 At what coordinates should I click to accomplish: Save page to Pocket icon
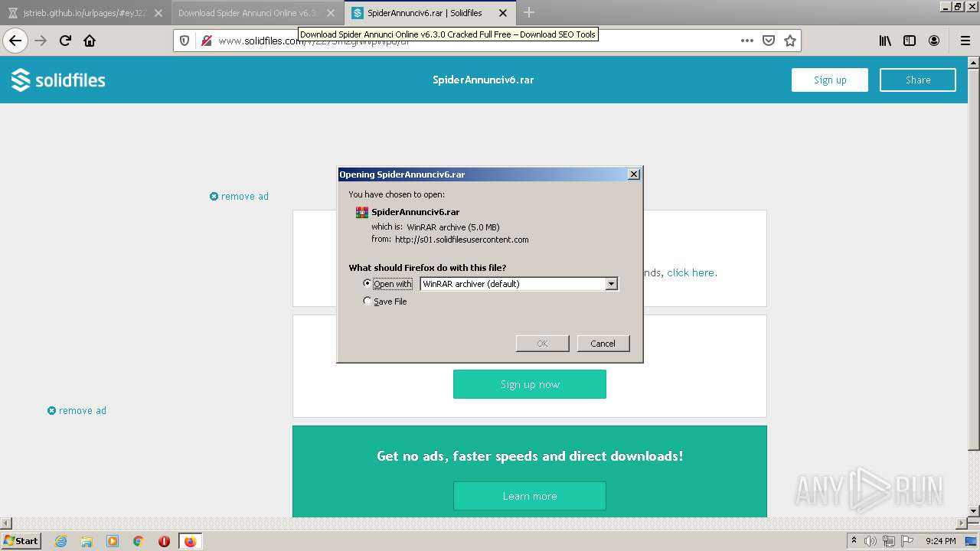click(769, 41)
